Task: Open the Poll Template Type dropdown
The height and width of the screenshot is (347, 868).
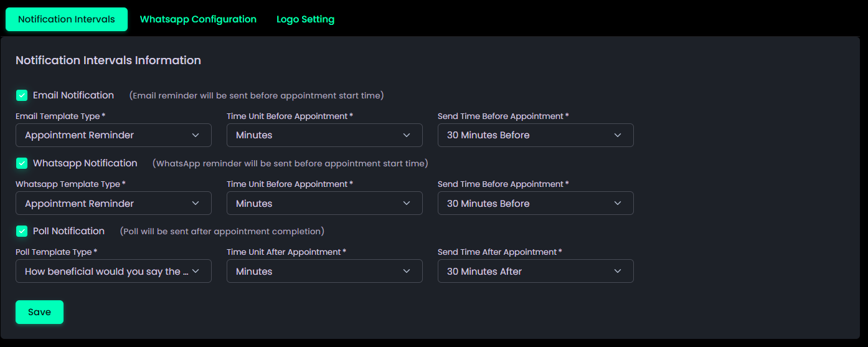Action: (x=113, y=271)
